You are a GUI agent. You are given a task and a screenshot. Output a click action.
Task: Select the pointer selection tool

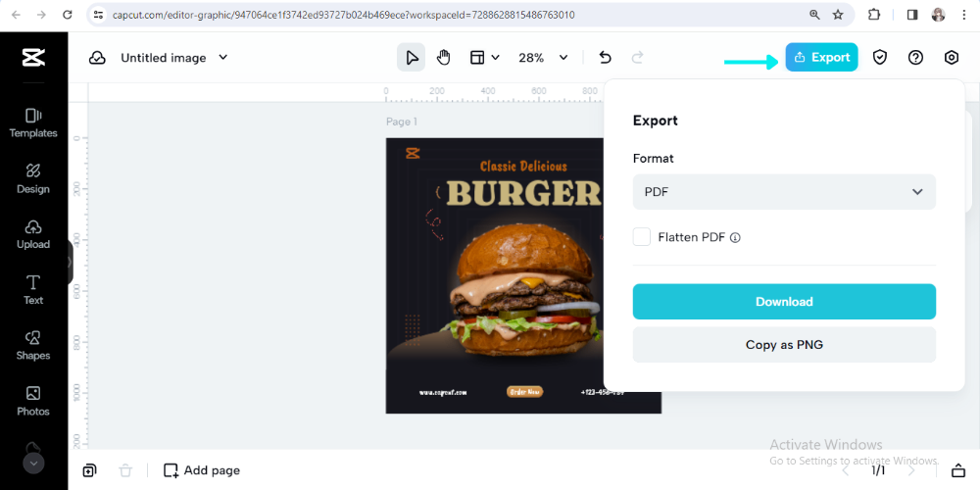[412, 58]
